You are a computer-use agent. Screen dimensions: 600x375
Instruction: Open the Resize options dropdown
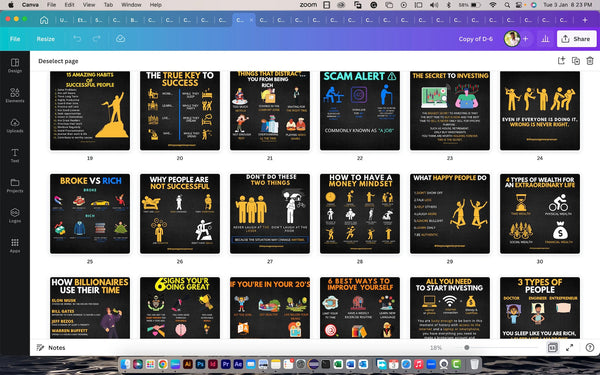[46, 39]
